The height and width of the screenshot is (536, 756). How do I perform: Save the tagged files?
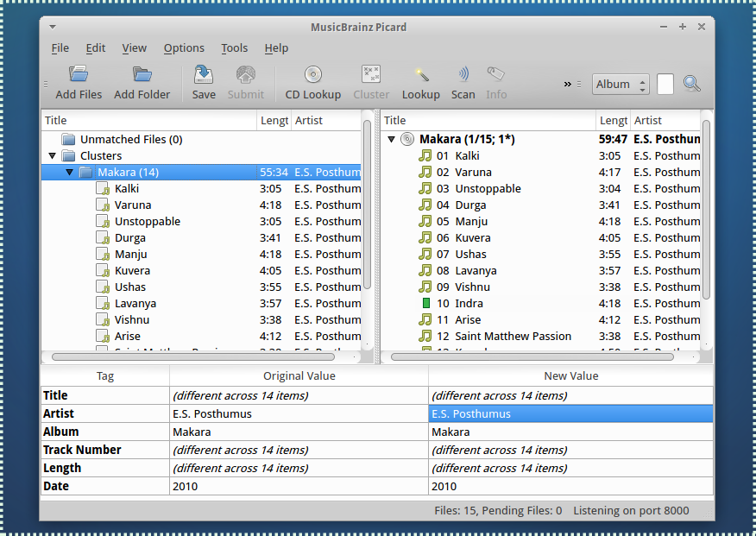tap(204, 82)
